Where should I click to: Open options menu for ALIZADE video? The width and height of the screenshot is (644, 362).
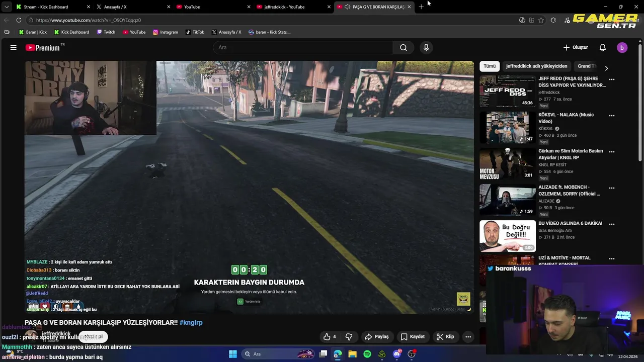pyautogui.click(x=612, y=188)
